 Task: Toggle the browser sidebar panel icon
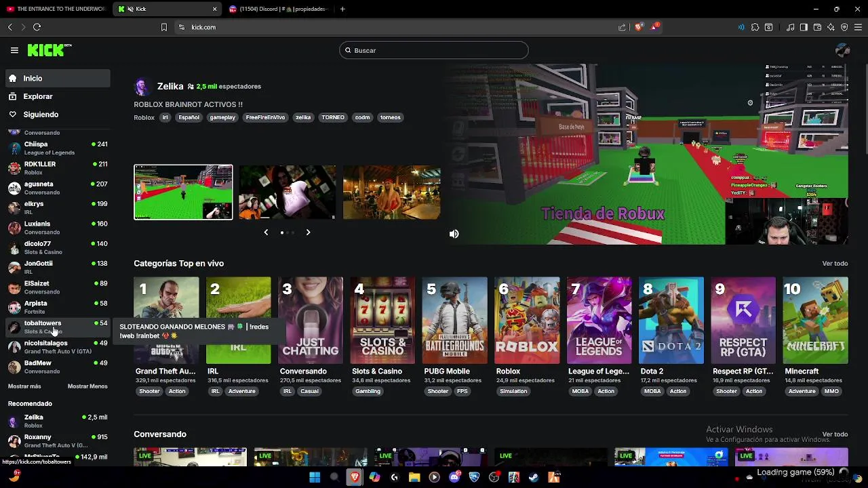click(804, 27)
